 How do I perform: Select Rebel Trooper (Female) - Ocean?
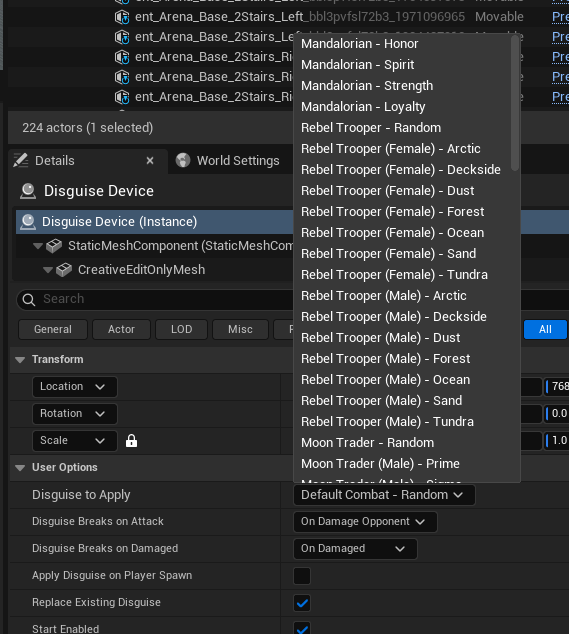tap(392, 233)
